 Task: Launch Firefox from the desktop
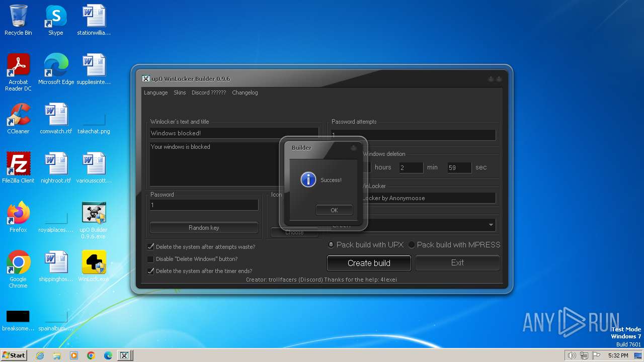pyautogui.click(x=18, y=218)
